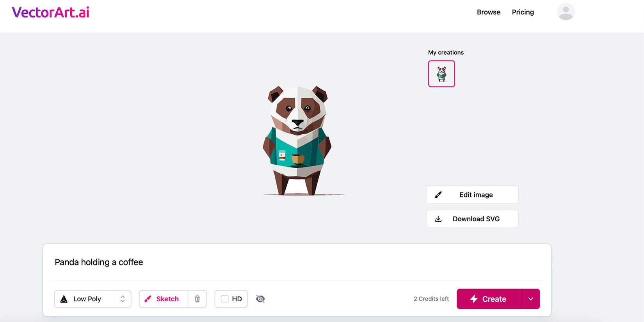Download the image as SVG
Viewport: 644px width, 322px height.
472,219
